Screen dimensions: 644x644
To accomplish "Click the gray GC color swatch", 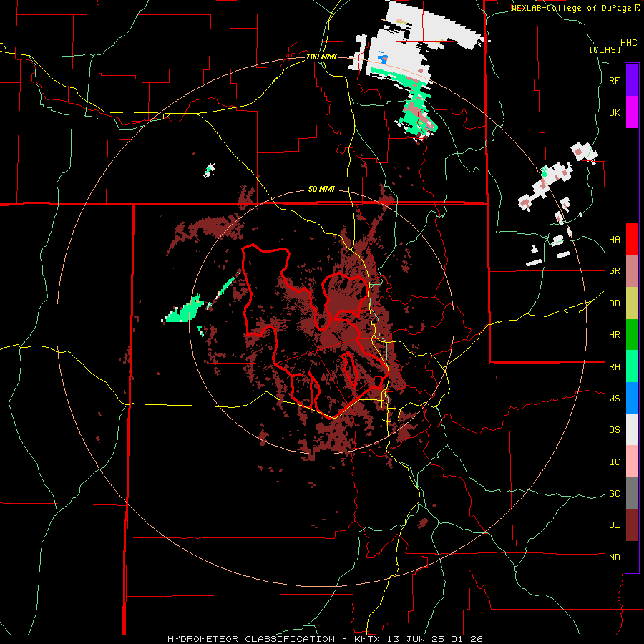I will (632, 493).
